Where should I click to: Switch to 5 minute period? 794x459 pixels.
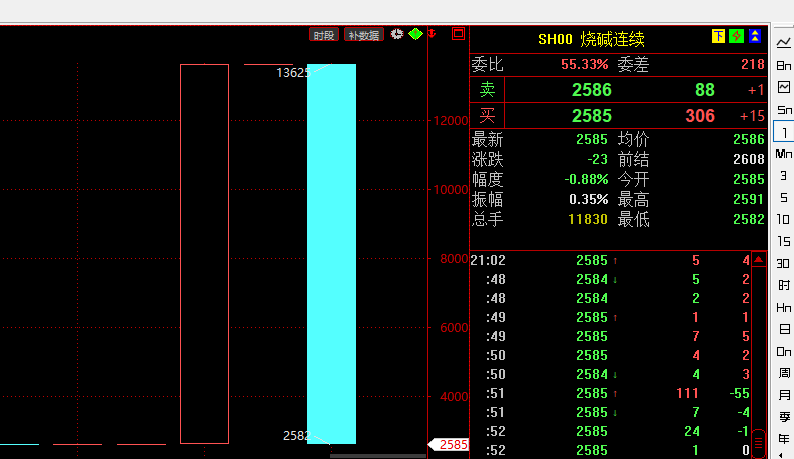[784, 197]
